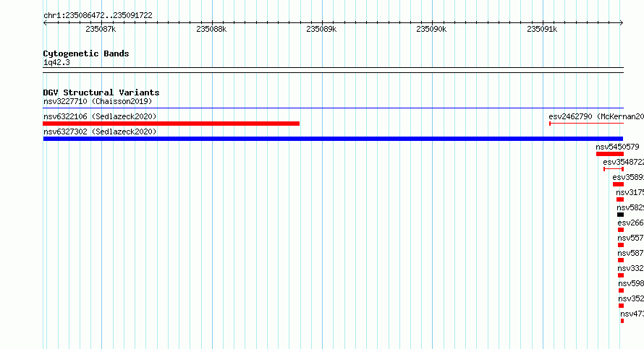Click the esv2462790 (McKernan) label
Image resolution: width=644 pixels, height=349 pixels.
pyautogui.click(x=596, y=116)
